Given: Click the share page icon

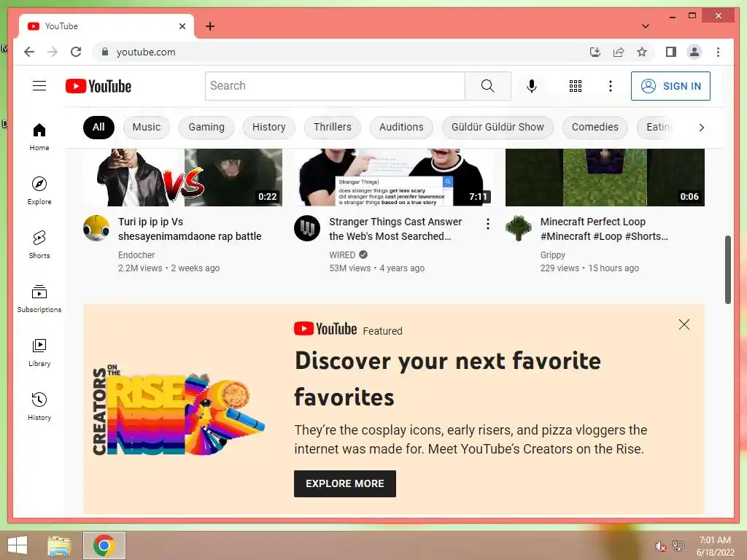Looking at the screenshot, I should pos(619,52).
